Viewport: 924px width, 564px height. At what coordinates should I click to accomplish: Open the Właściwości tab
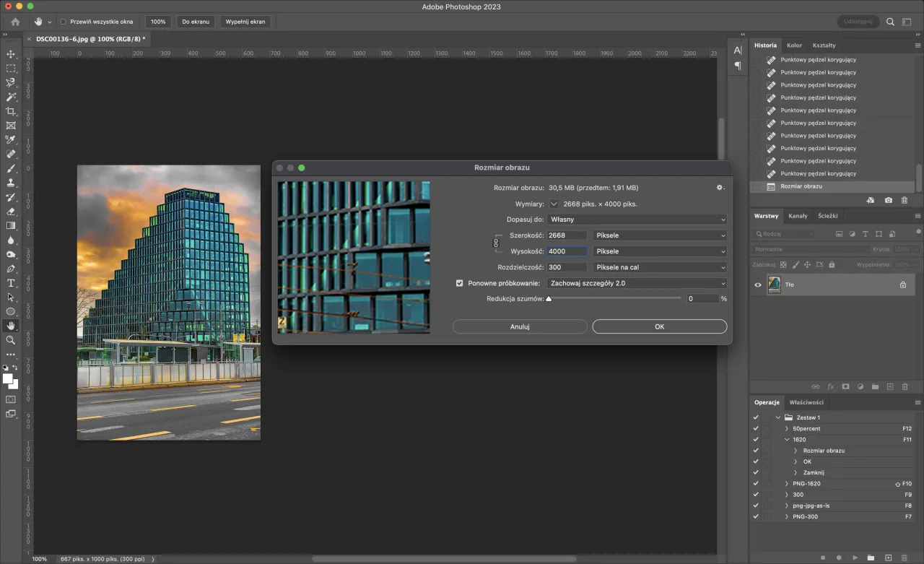[806, 402]
